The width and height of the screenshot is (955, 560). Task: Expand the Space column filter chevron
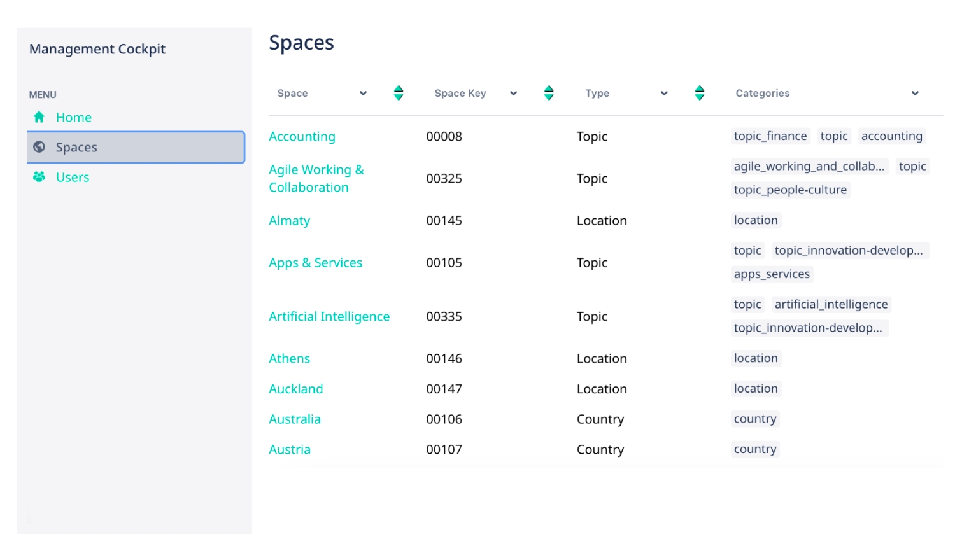[363, 94]
